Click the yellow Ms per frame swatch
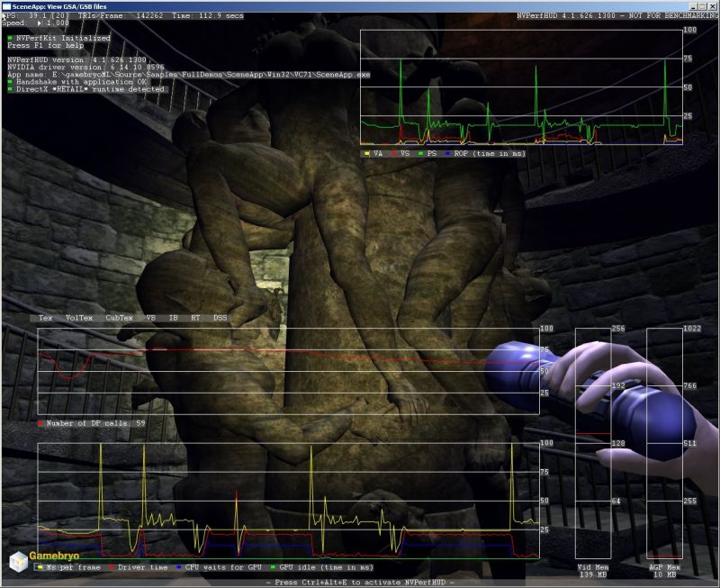 [40, 567]
